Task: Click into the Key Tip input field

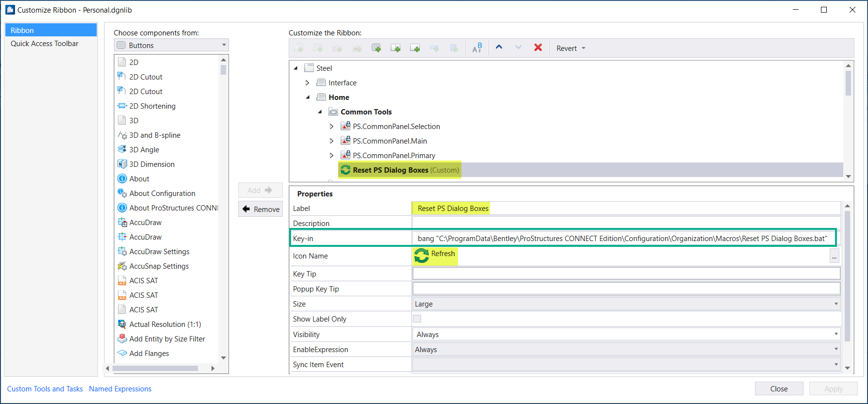Action: pyautogui.click(x=626, y=274)
